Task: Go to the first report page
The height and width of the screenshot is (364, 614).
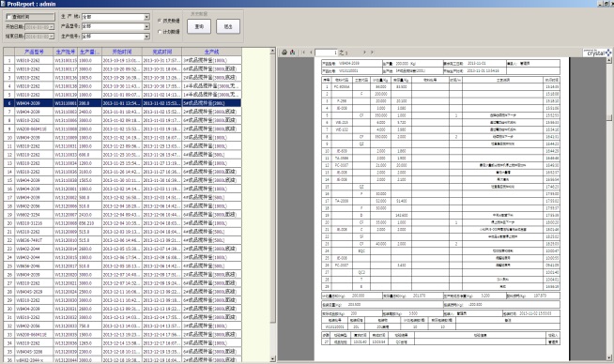Action: pyautogui.click(x=303, y=52)
